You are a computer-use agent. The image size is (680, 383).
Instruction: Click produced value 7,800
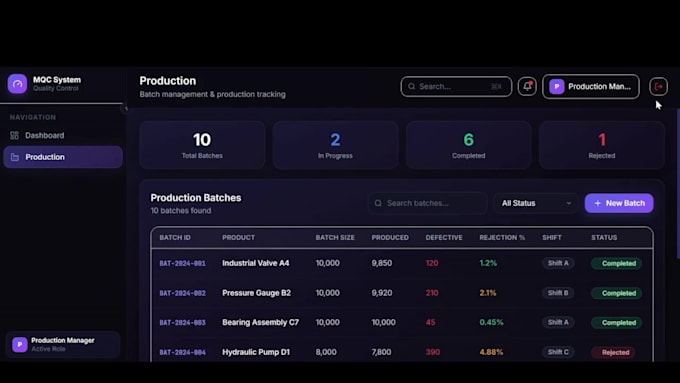[381, 352]
